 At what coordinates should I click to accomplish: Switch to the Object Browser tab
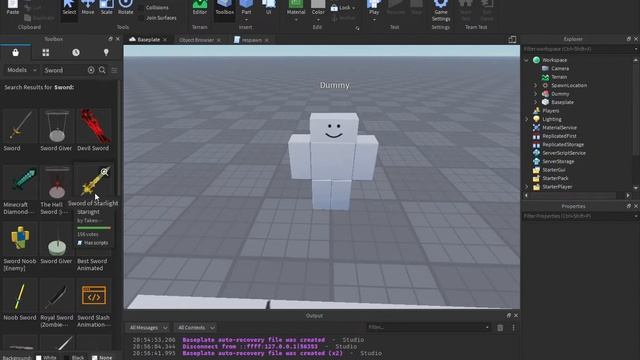(x=196, y=40)
